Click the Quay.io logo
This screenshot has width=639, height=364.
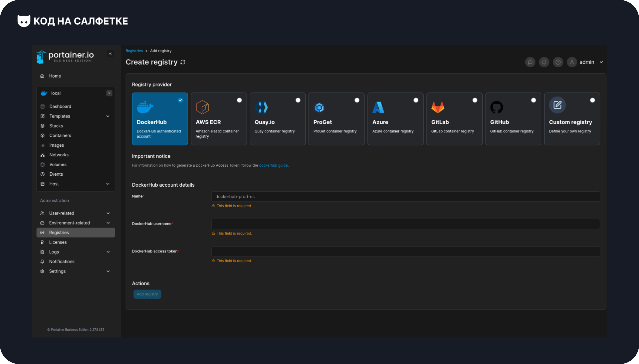[261, 107]
